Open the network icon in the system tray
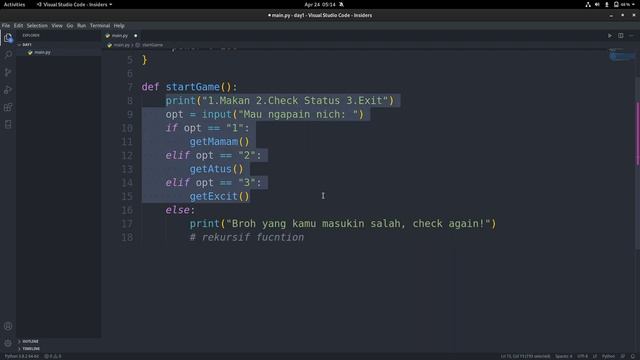 tap(588, 4)
